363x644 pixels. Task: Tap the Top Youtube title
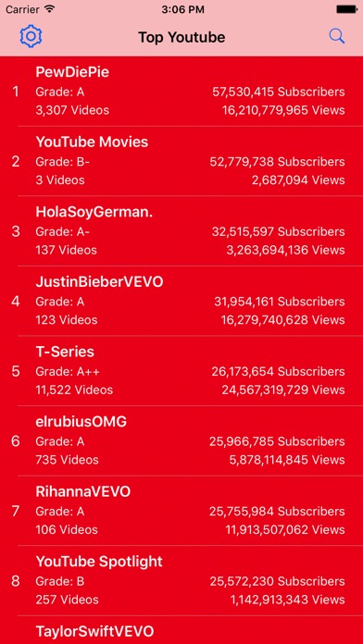181,37
